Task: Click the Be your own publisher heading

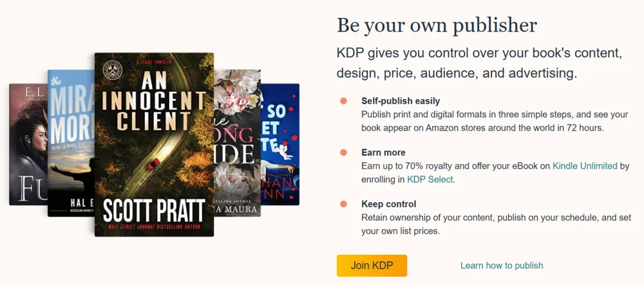Action: [x=436, y=25]
